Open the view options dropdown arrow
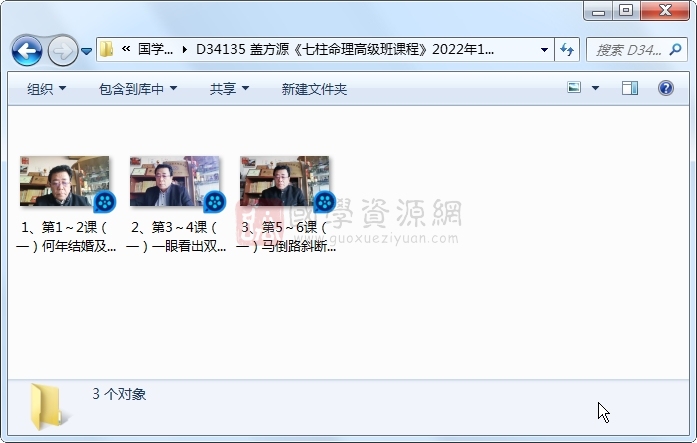 tap(595, 88)
